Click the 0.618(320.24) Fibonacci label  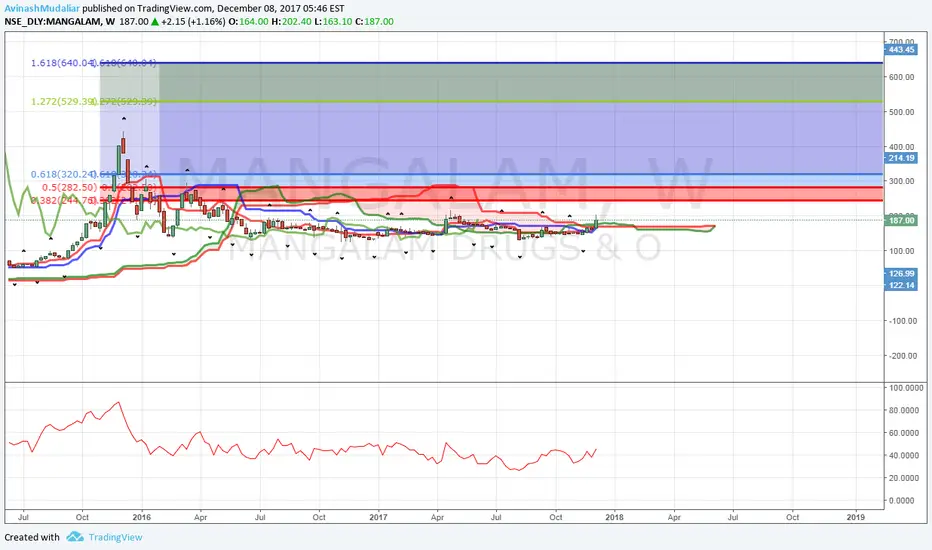coord(63,174)
